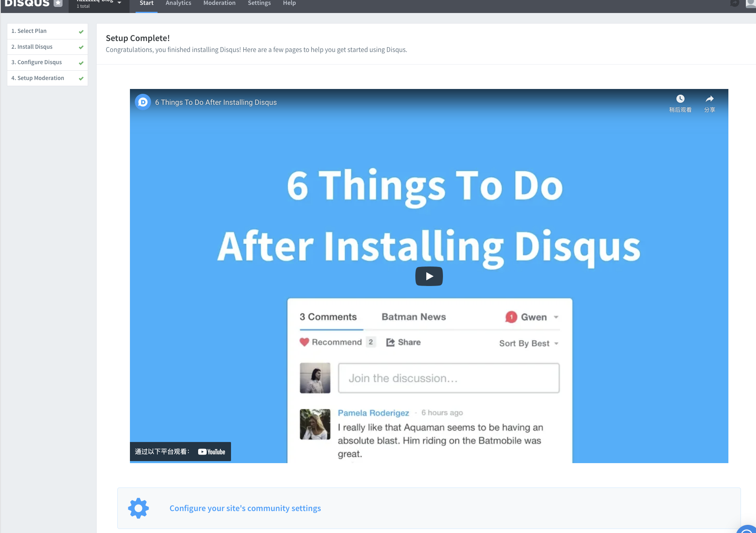The image size is (756, 533).
Task: Open the video on YouTube
Action: [x=212, y=452]
